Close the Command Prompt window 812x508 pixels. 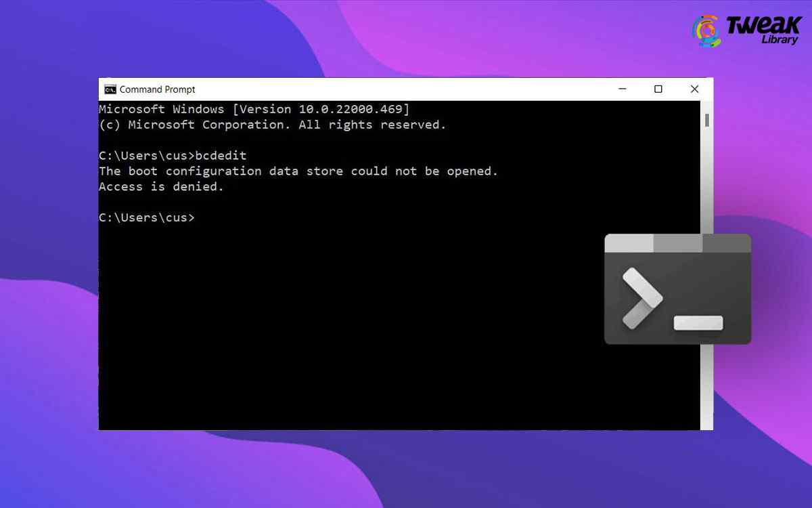tap(694, 89)
